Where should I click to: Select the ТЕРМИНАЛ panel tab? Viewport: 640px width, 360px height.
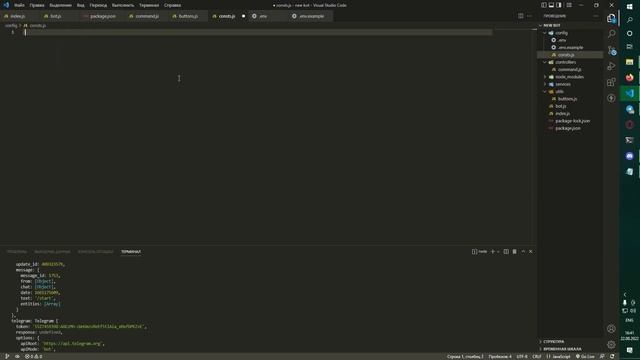coord(131,251)
